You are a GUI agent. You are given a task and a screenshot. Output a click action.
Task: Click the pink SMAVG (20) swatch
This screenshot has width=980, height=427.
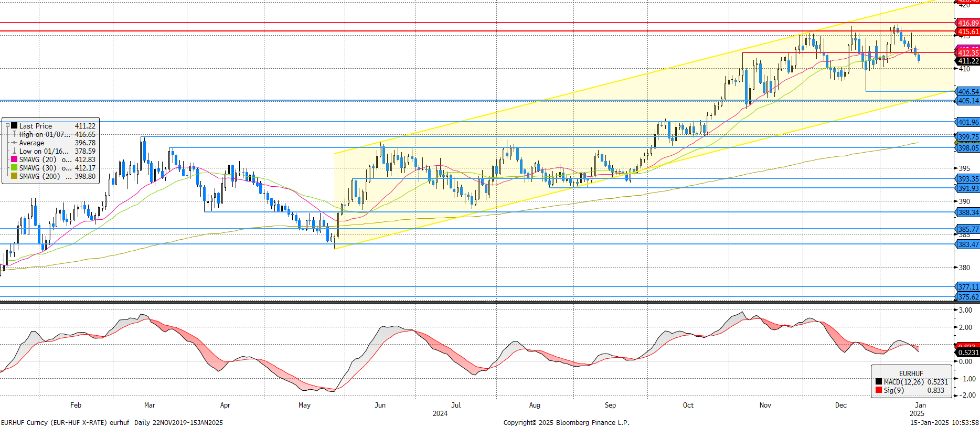(x=14, y=159)
